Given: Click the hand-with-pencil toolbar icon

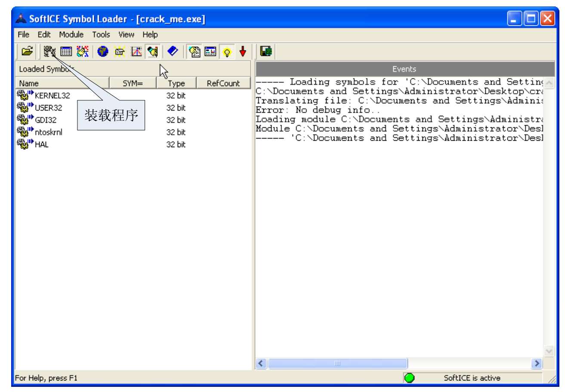Looking at the screenshot, I should [x=153, y=52].
